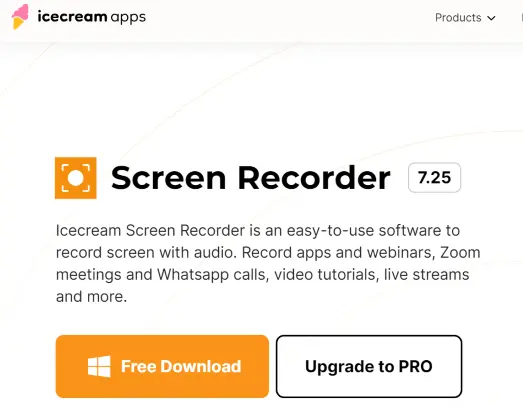
Task: Click the video tutorials text in the description
Action: point(327,275)
